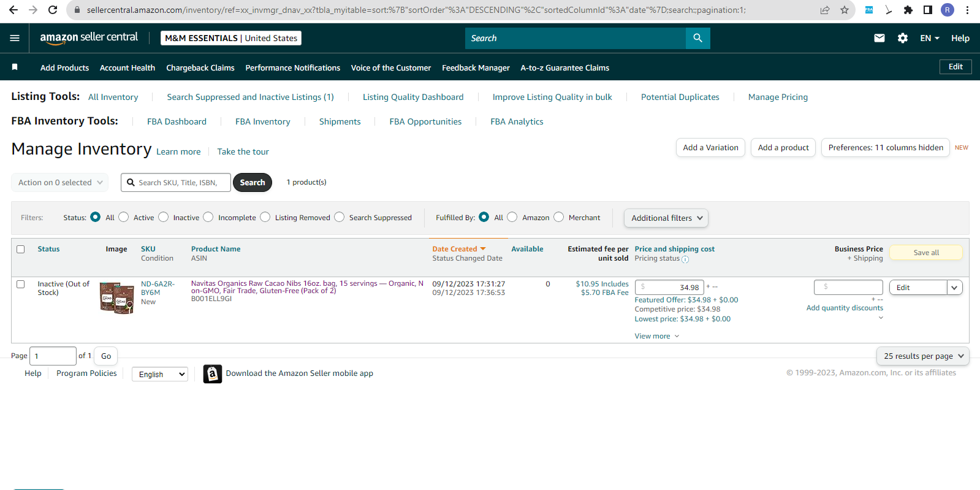Bookmark this page with the star icon

(845, 10)
